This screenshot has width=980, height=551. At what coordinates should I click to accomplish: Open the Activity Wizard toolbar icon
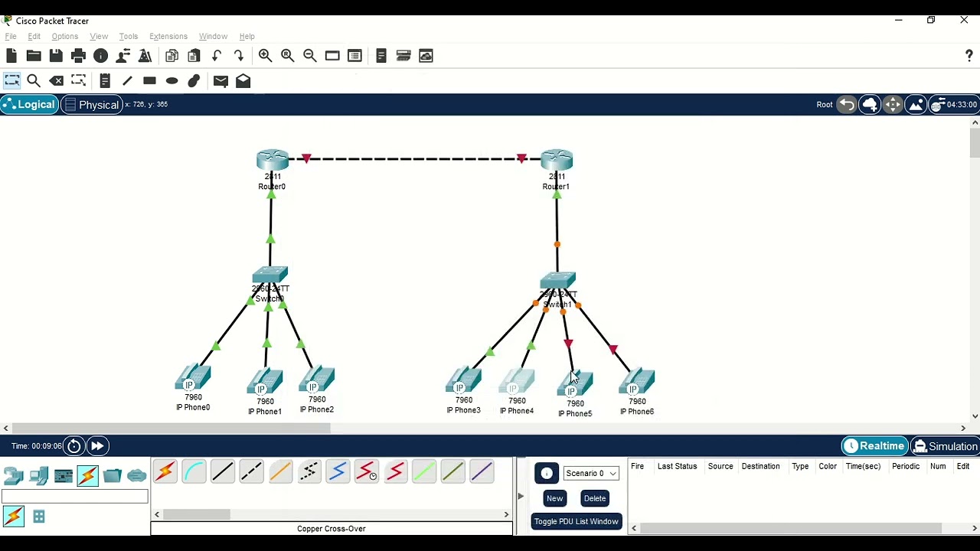pyautogui.click(x=122, y=56)
